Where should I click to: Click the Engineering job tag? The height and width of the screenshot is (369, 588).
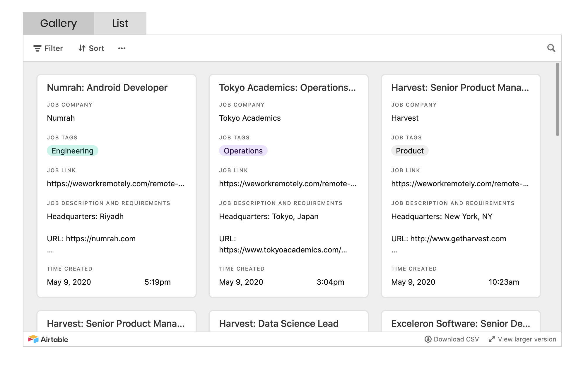(72, 151)
